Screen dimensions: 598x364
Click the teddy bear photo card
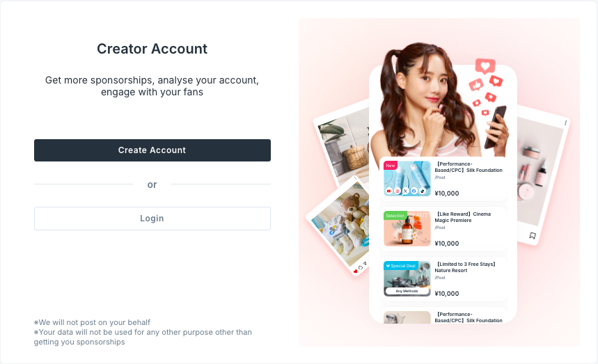[x=339, y=225]
